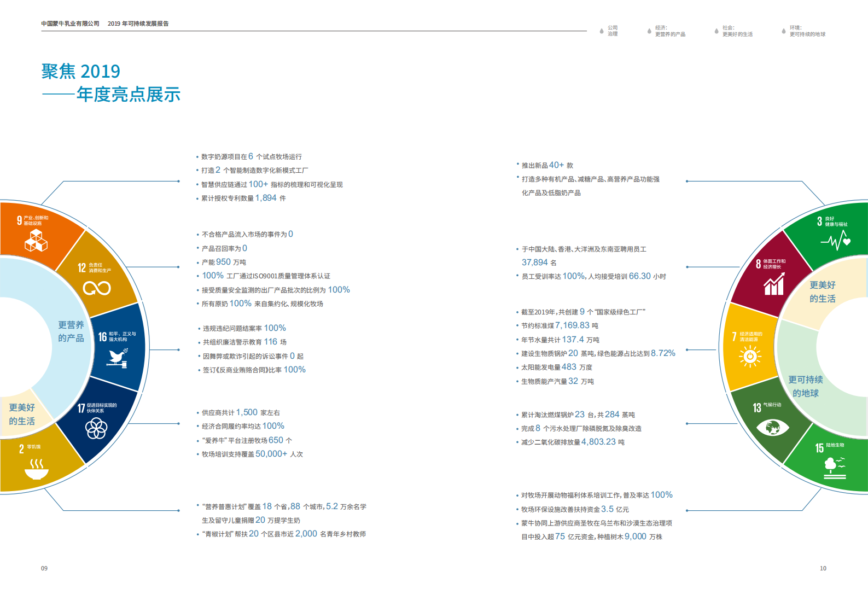Click the 聚焦 2019 heading
868x589 pixels.
81,71
